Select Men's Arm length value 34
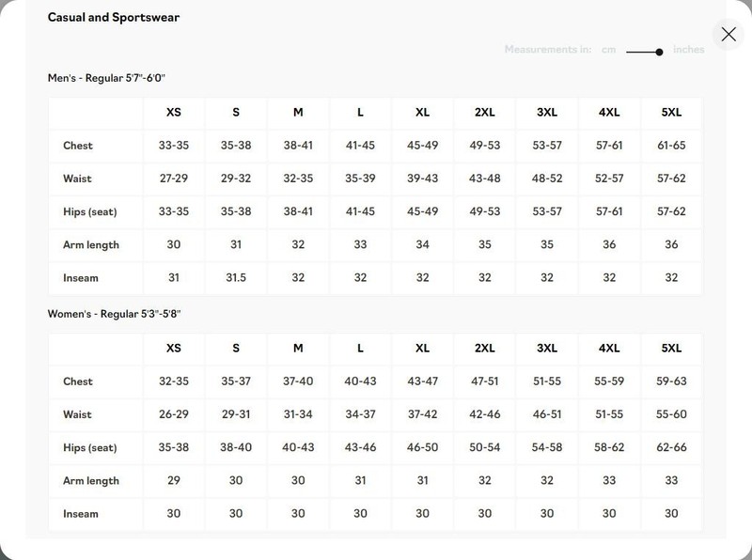The width and height of the screenshot is (752, 560). click(x=422, y=244)
